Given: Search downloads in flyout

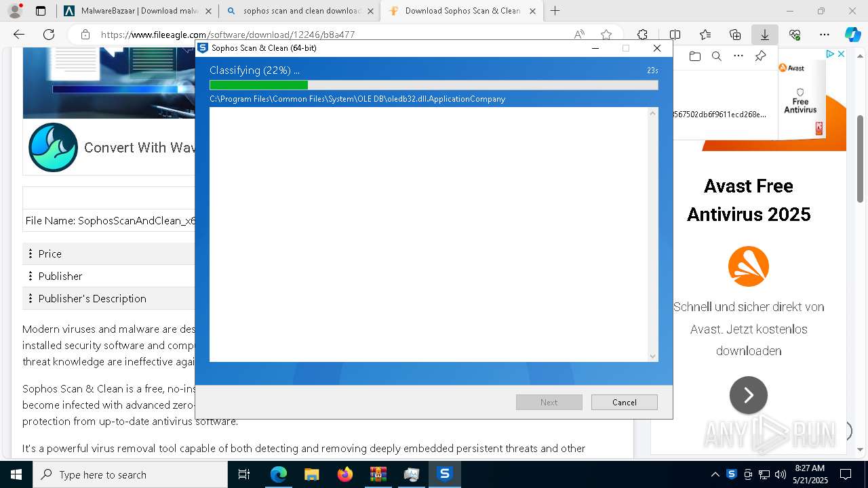Looking at the screenshot, I should click(717, 56).
